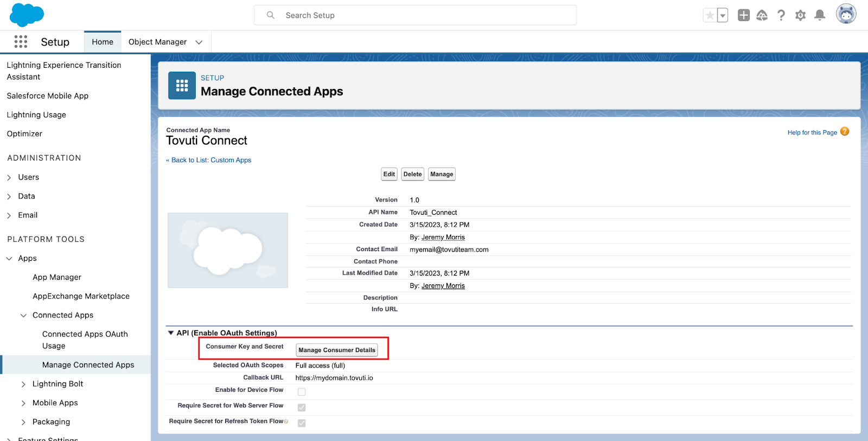This screenshot has width=868, height=441.
Task: Open the Trailhead guidance icon
Action: coord(762,15)
